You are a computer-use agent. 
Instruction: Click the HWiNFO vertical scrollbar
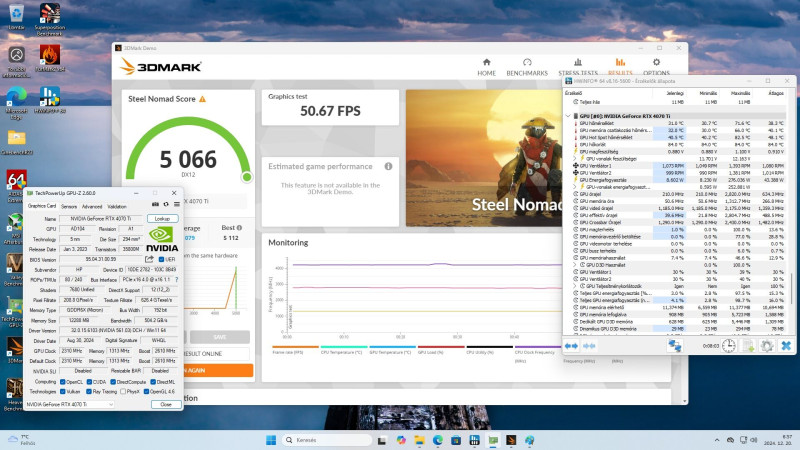(792, 288)
